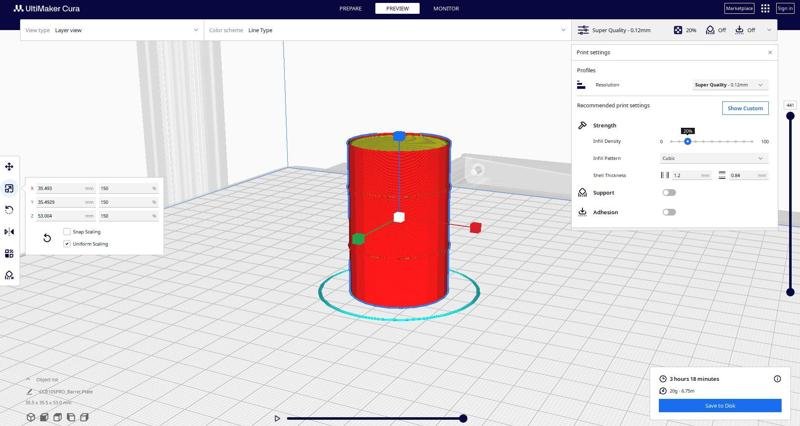Close the Print settings panel
Viewport: 800px width, 426px height.
pos(770,53)
